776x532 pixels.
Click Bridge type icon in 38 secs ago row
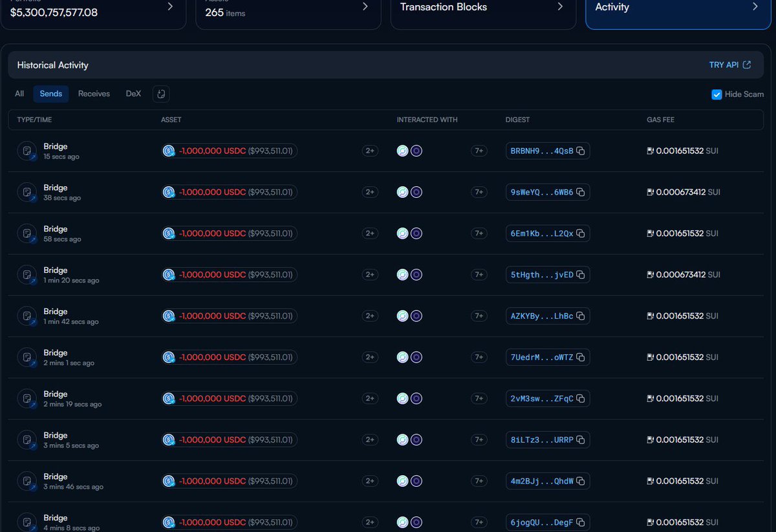(x=27, y=192)
